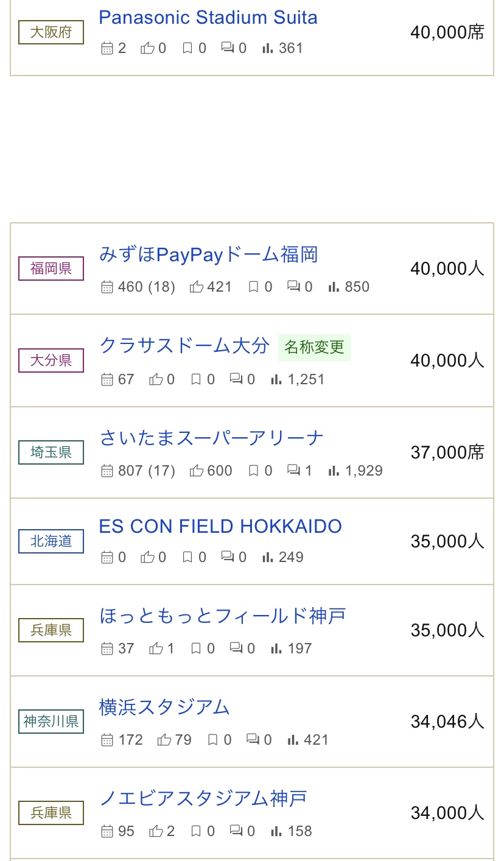Click bar chart icon for 横浜スタジアム

pyautogui.click(x=293, y=740)
